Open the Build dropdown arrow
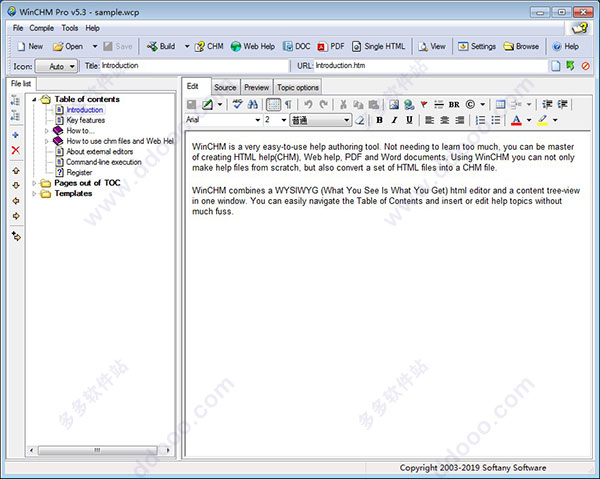The height and width of the screenshot is (479, 600). (187, 46)
